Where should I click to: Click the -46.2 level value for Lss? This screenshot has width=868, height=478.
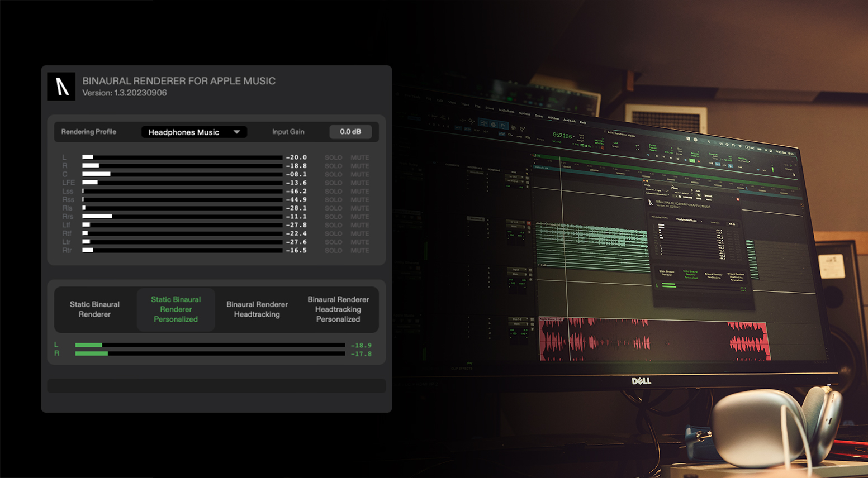point(296,191)
